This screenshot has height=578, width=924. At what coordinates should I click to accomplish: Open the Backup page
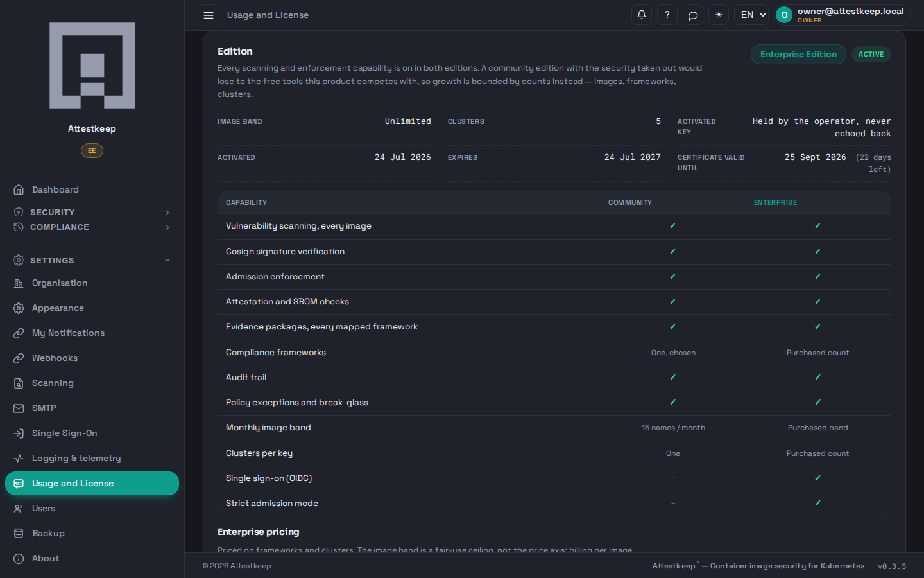[x=92, y=534]
